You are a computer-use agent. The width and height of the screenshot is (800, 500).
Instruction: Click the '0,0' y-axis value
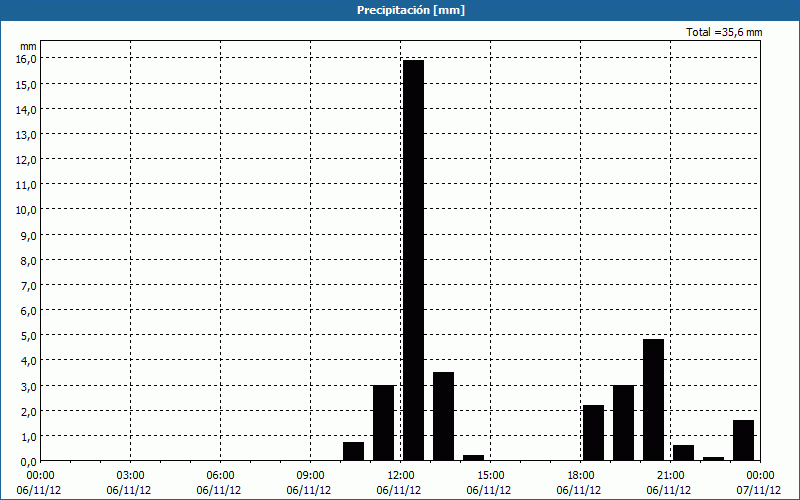(x=28, y=462)
